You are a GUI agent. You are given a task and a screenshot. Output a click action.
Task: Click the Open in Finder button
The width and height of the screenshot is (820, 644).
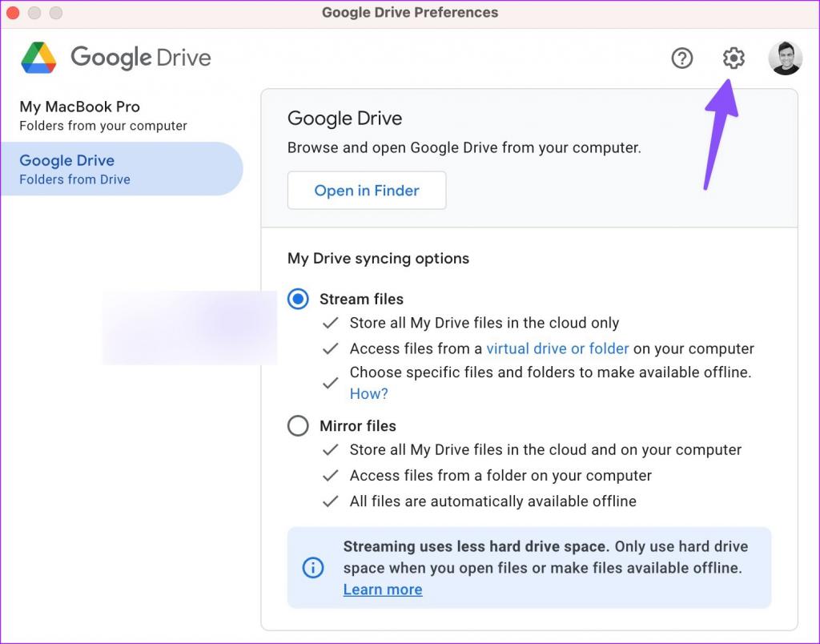click(367, 191)
